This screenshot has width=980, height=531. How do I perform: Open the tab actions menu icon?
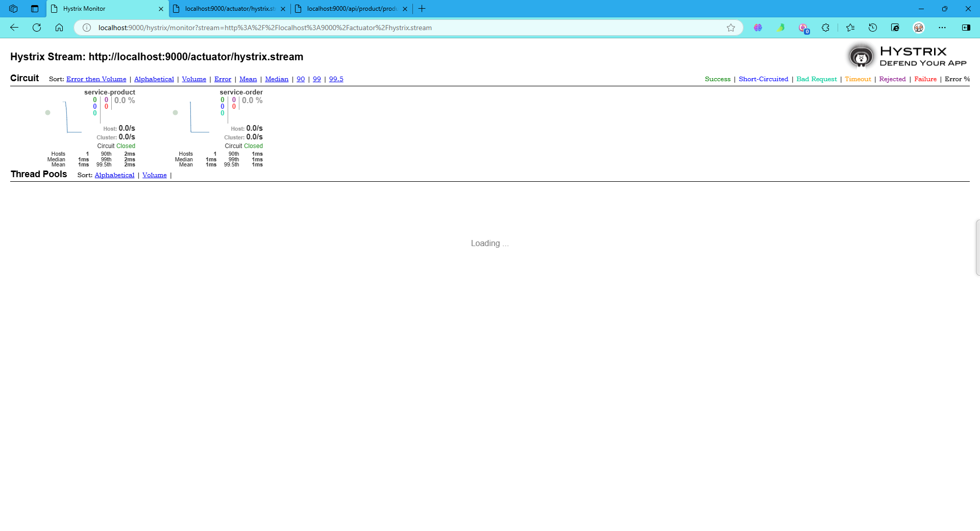point(35,9)
